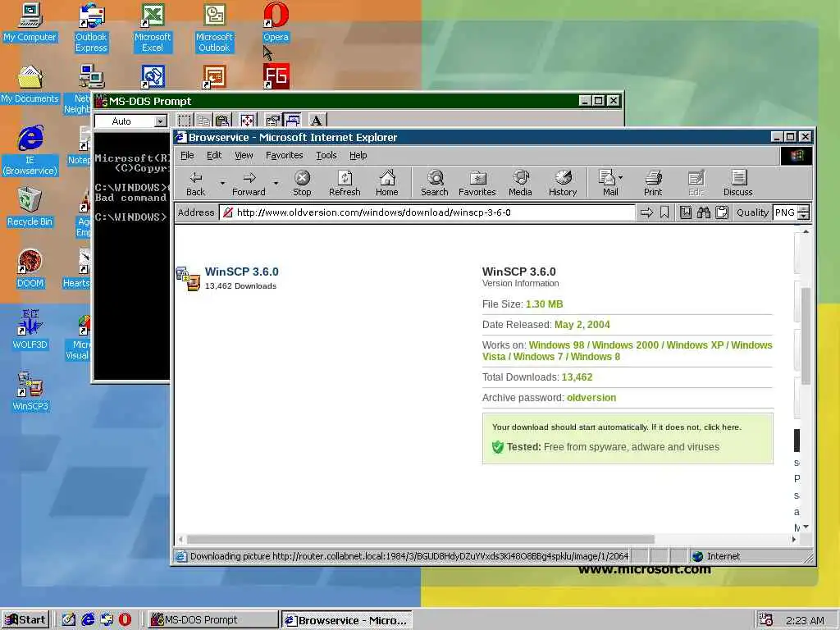840x630 pixels.
Task: Click the Discuss toolbar button
Action: click(x=738, y=183)
